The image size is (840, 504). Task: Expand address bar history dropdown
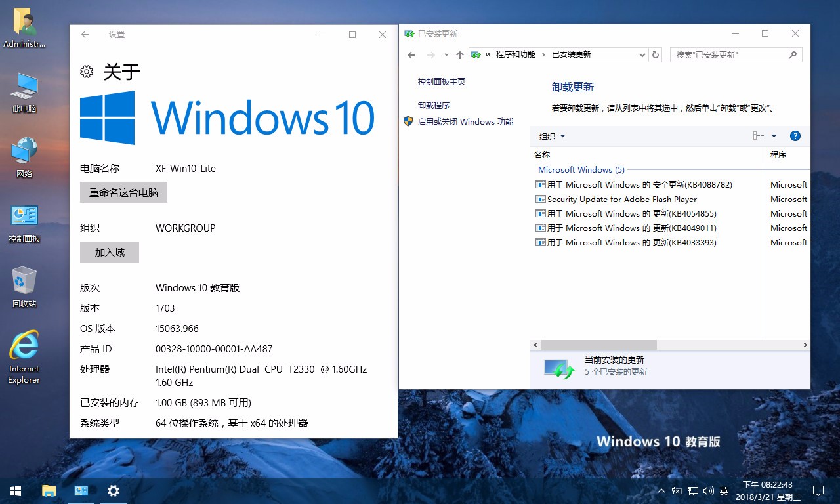coord(642,55)
